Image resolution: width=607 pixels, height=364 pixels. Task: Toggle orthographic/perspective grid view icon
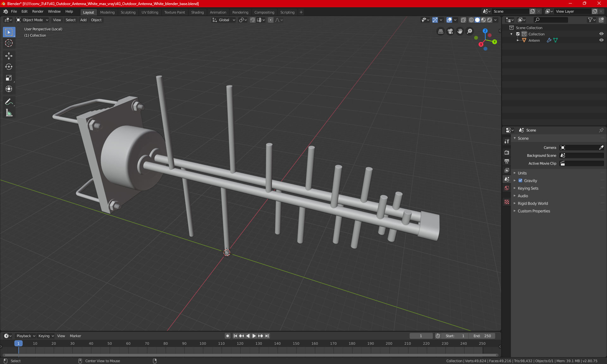pyautogui.click(x=440, y=31)
